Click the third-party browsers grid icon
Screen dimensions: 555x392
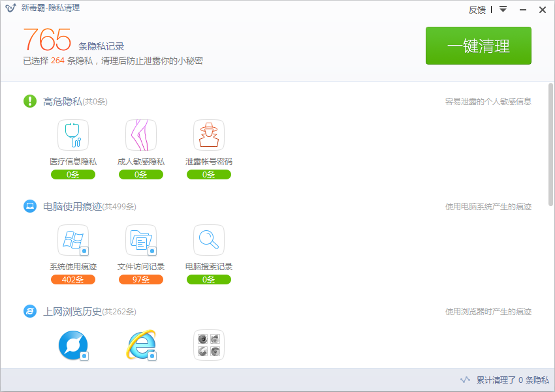click(209, 344)
